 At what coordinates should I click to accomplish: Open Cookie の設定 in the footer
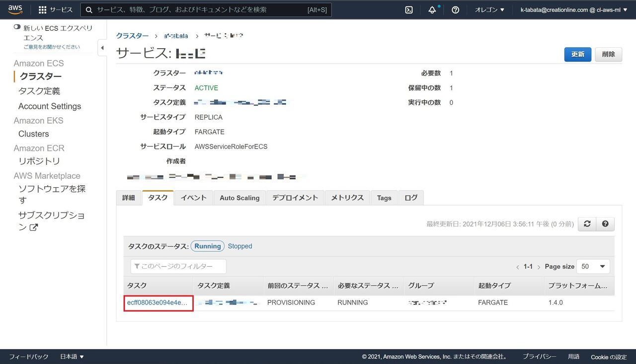pos(609,357)
